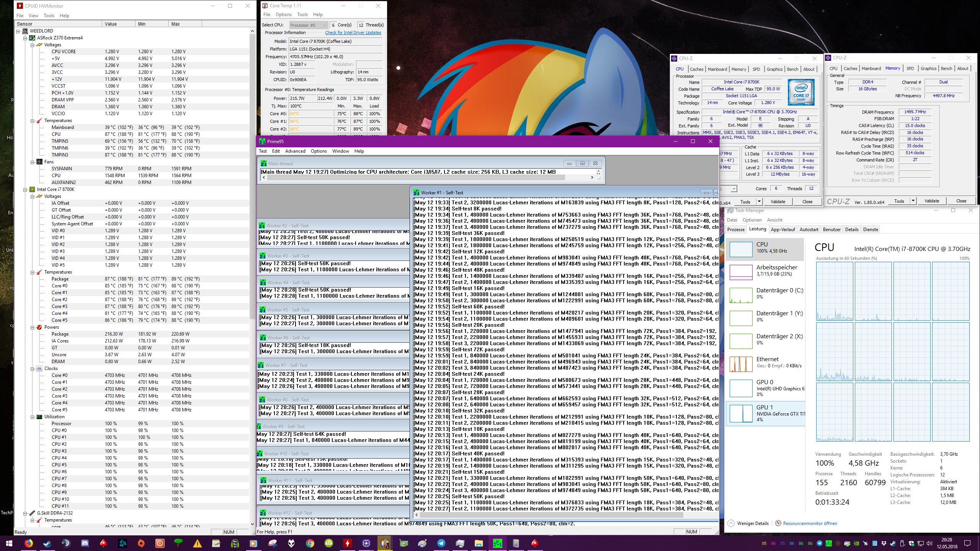
Task: Click the Dropbox tray icon
Action: 884,543
